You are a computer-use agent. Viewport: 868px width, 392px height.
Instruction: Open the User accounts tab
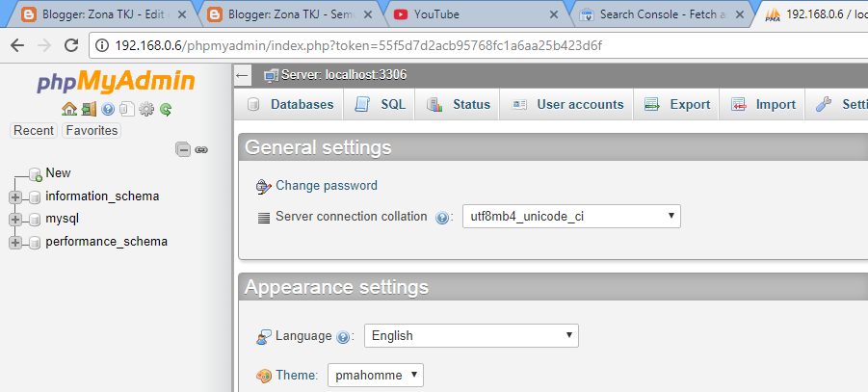coord(568,105)
